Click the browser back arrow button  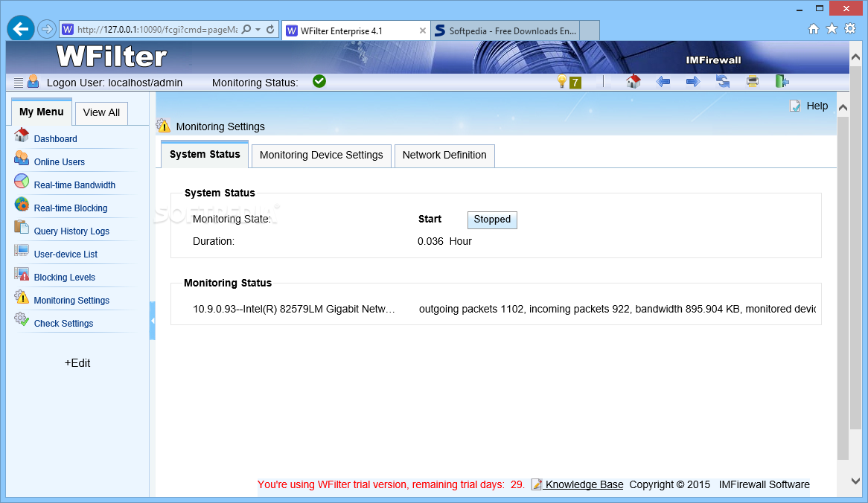pyautogui.click(x=21, y=29)
